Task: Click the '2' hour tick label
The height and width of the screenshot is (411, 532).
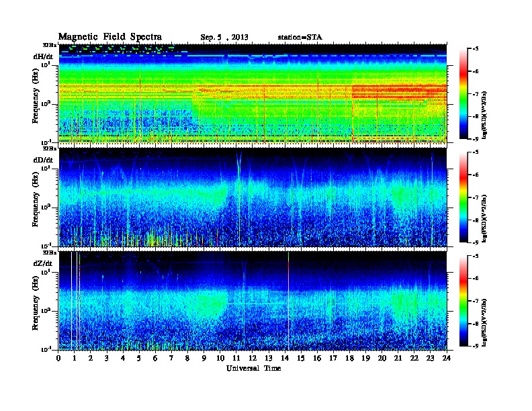Action: (x=91, y=358)
